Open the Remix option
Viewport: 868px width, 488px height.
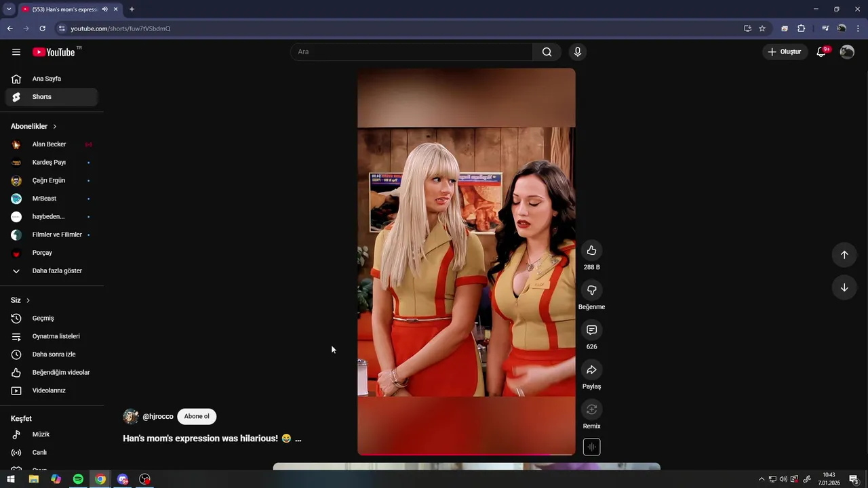click(x=591, y=409)
